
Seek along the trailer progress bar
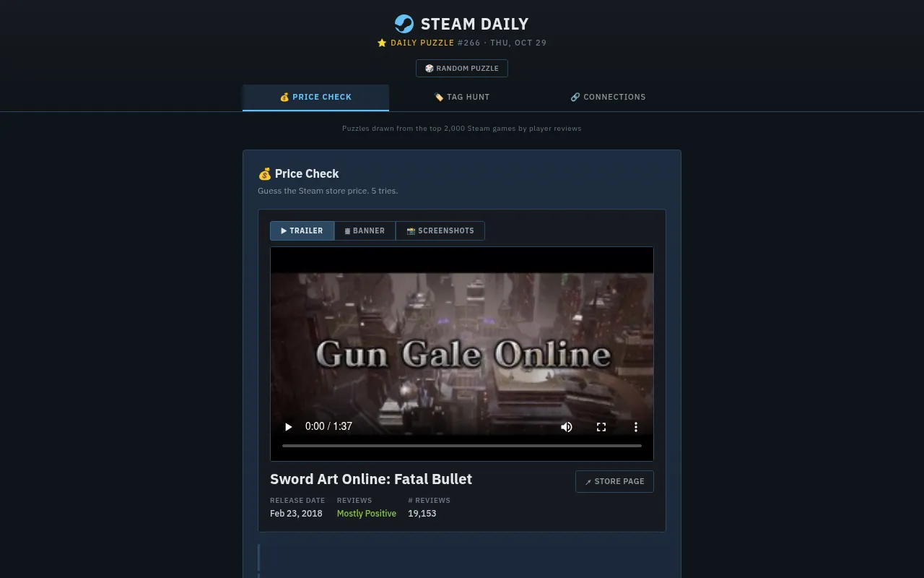(x=462, y=446)
